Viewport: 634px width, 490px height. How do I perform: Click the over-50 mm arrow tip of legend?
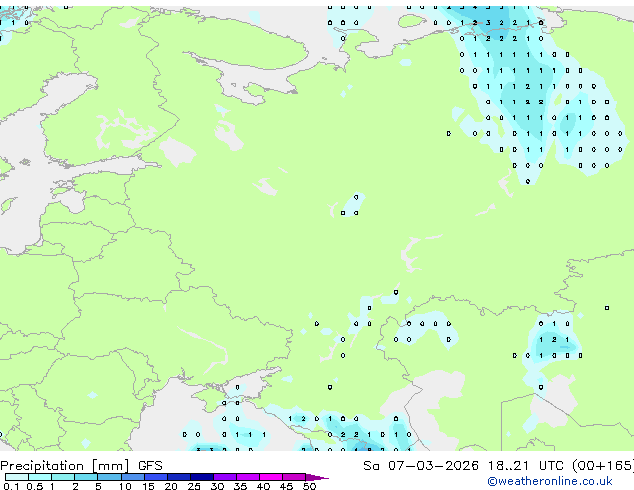click(317, 477)
